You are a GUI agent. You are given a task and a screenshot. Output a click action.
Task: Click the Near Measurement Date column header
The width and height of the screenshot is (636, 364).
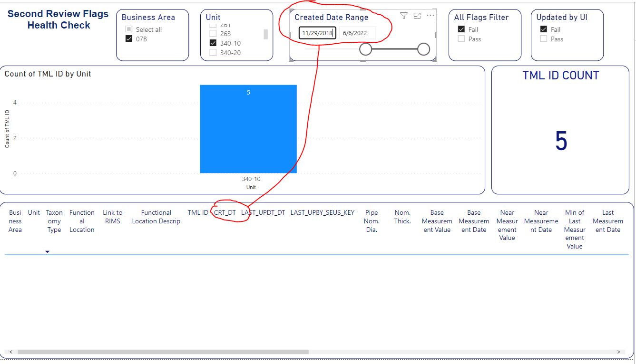click(x=541, y=221)
